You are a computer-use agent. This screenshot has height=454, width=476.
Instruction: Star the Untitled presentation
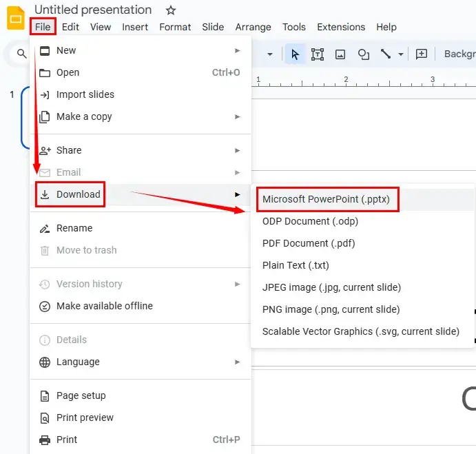click(x=171, y=10)
